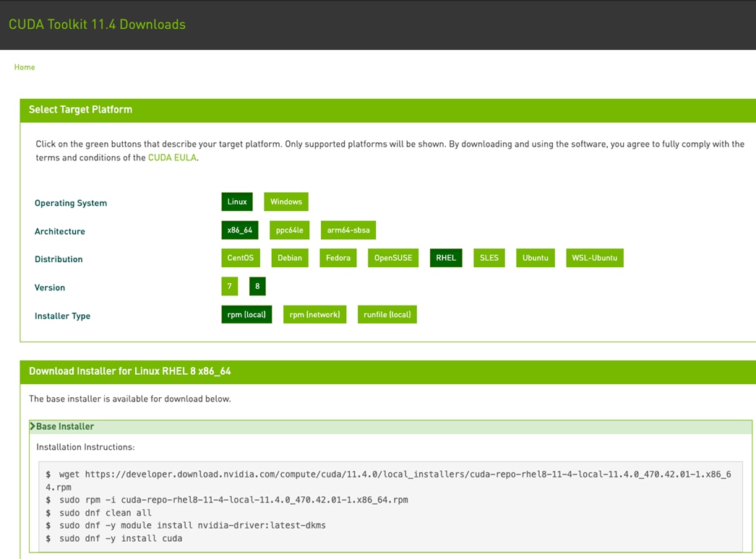Pick version 8
The width and height of the screenshot is (756, 559).
pos(257,286)
